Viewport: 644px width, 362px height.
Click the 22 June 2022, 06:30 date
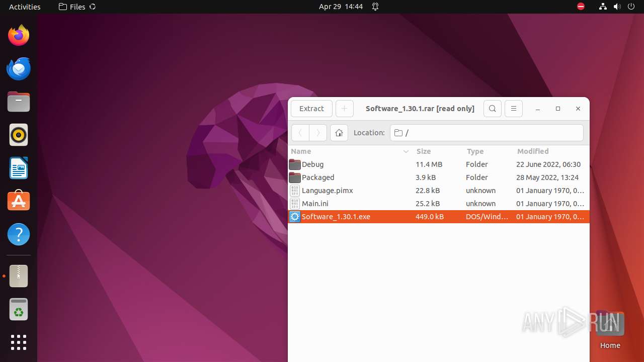548,164
